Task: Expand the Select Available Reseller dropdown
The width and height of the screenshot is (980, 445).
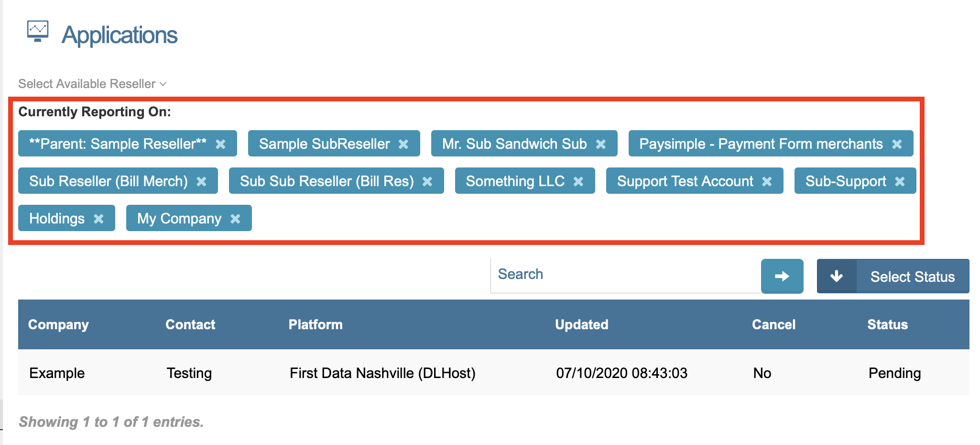Action: 92,84
